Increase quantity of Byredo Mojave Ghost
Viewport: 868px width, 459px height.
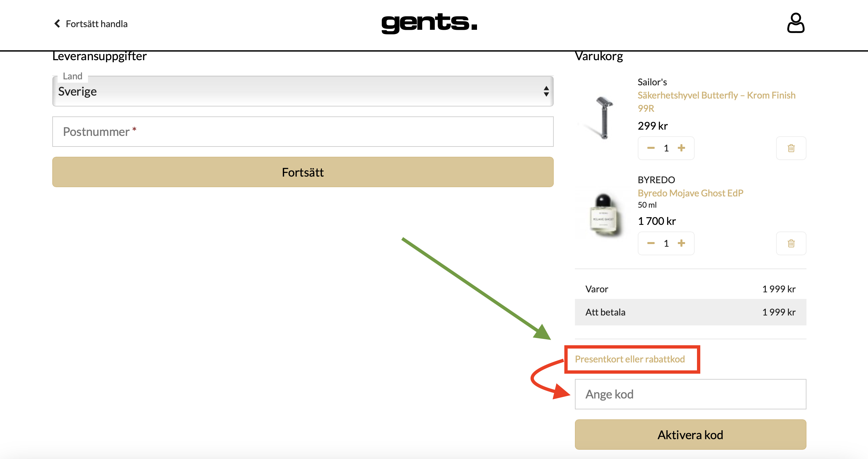pos(681,243)
